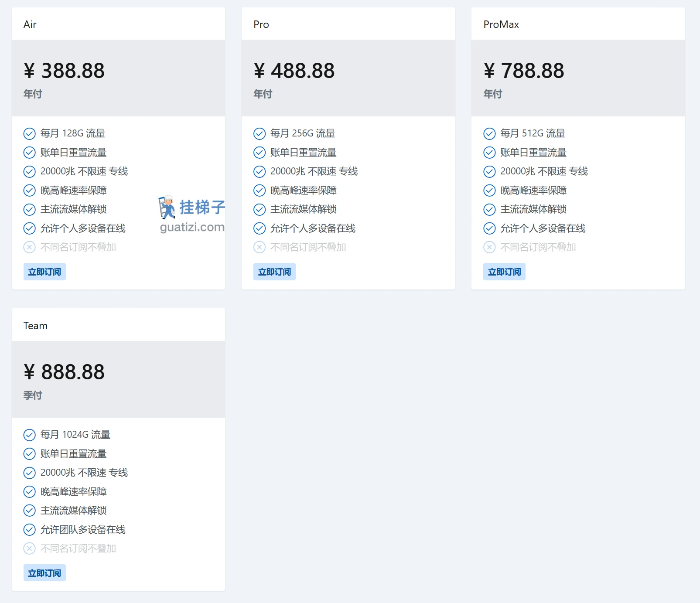Click Pro plan's 主流流媒体解锁 check icon
The height and width of the screenshot is (603, 700).
coord(260,210)
